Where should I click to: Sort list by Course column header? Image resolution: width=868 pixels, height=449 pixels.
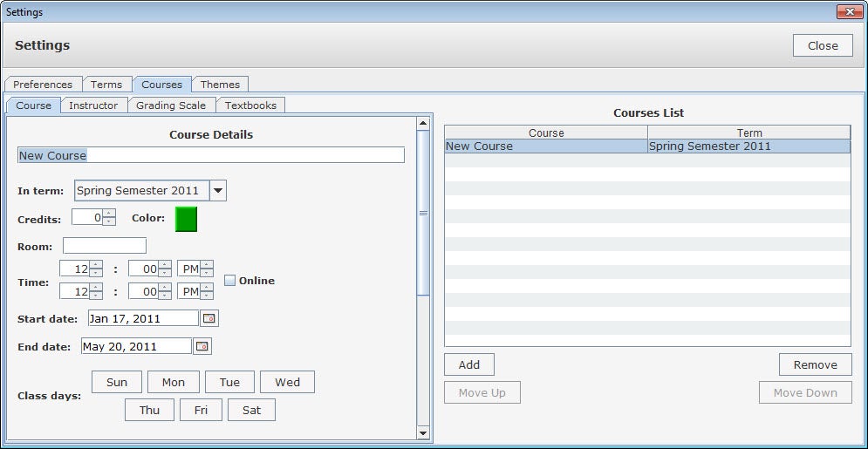[546, 133]
